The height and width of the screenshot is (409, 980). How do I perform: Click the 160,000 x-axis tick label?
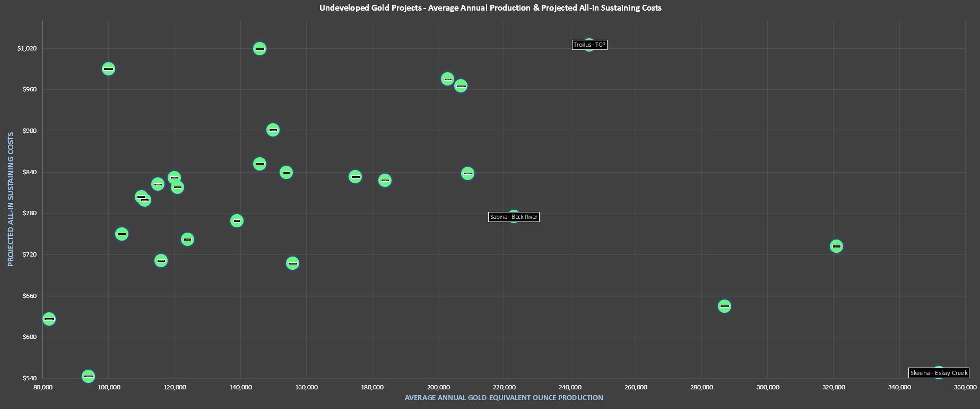click(x=306, y=387)
